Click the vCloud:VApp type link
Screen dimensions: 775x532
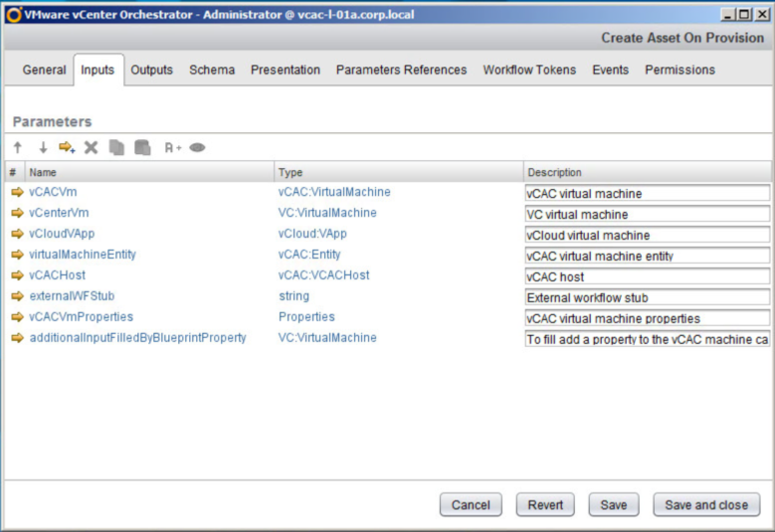click(312, 233)
